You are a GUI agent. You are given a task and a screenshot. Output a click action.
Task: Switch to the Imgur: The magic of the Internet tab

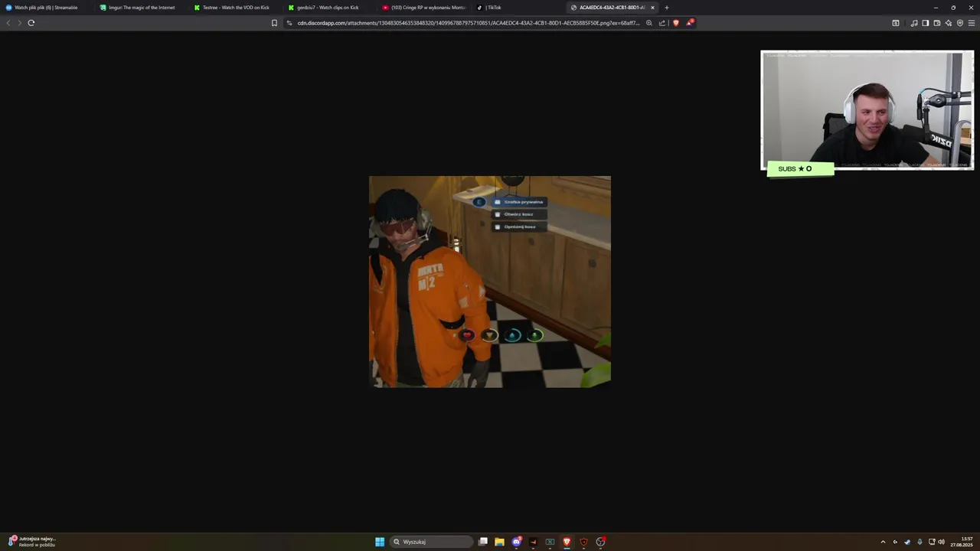click(x=142, y=8)
